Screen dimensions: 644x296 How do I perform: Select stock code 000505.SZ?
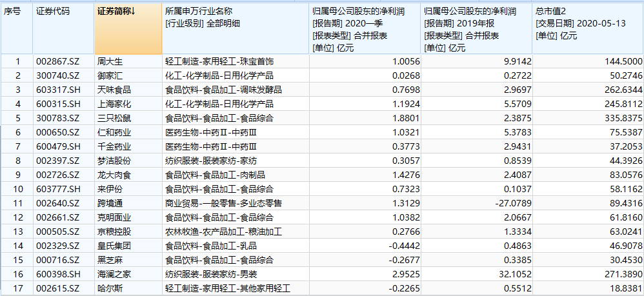[63, 232]
